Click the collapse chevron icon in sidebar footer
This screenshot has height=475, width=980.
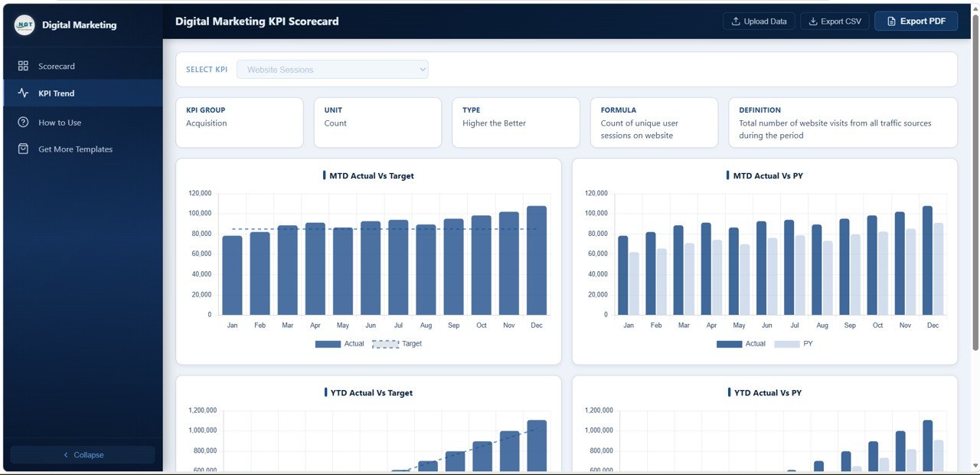[65, 454]
